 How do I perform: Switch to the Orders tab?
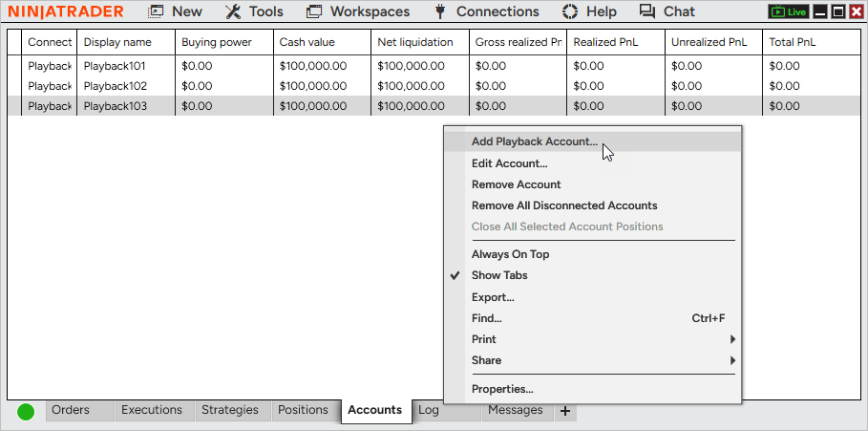[80, 411]
